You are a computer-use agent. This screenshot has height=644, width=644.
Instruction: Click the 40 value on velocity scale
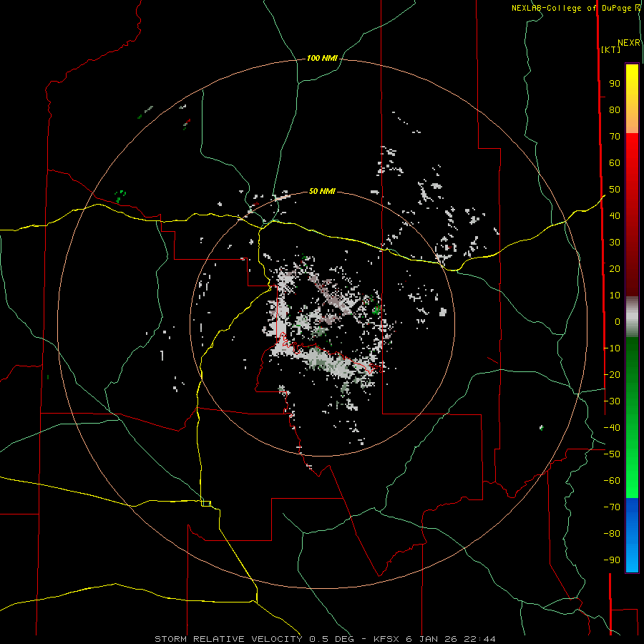pyautogui.click(x=615, y=216)
